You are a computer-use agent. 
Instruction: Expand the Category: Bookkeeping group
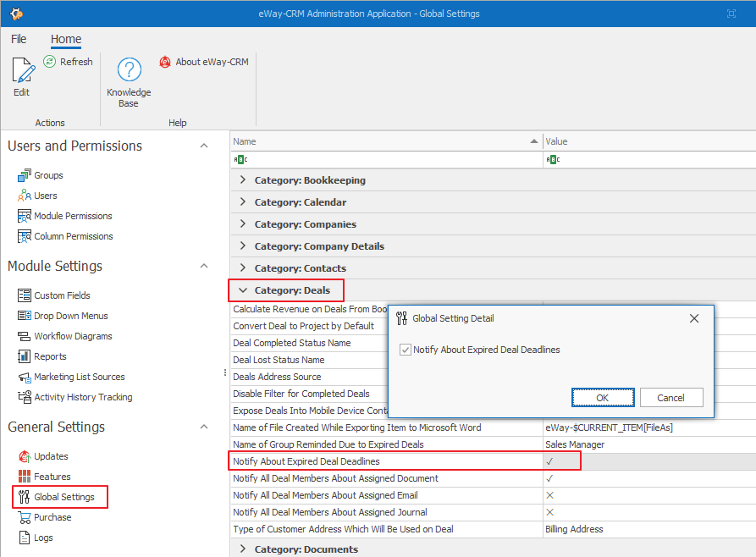(x=242, y=179)
